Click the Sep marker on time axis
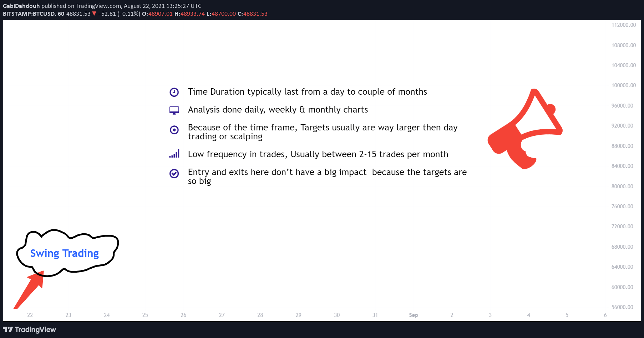 tap(414, 315)
